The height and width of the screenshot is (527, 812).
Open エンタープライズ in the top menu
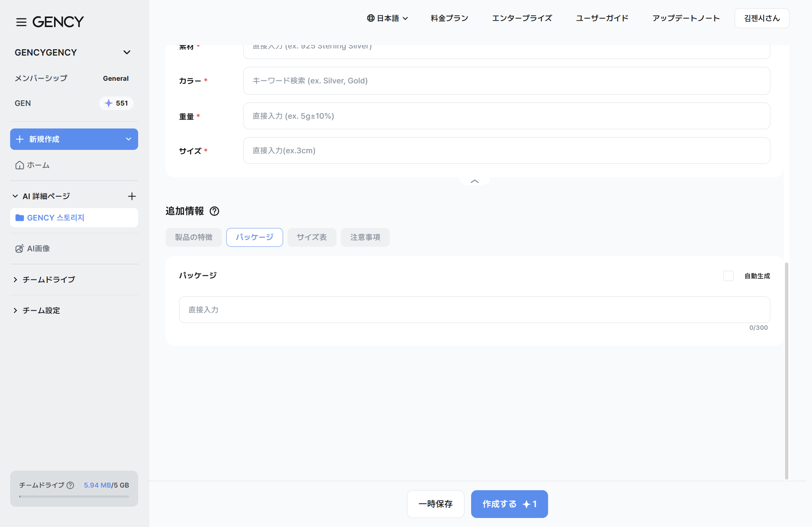522,18
